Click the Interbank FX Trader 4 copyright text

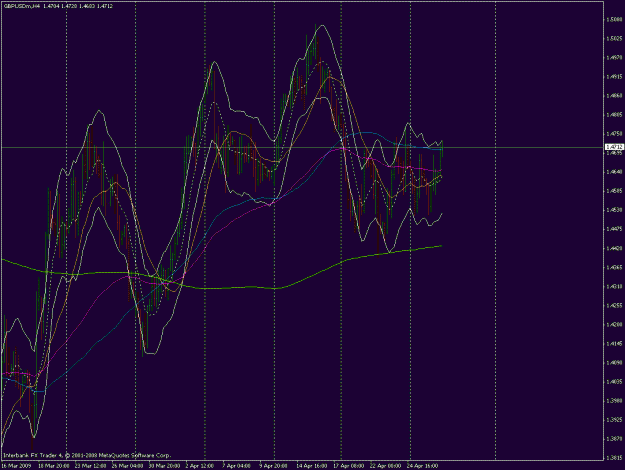pyautogui.click(x=87, y=455)
